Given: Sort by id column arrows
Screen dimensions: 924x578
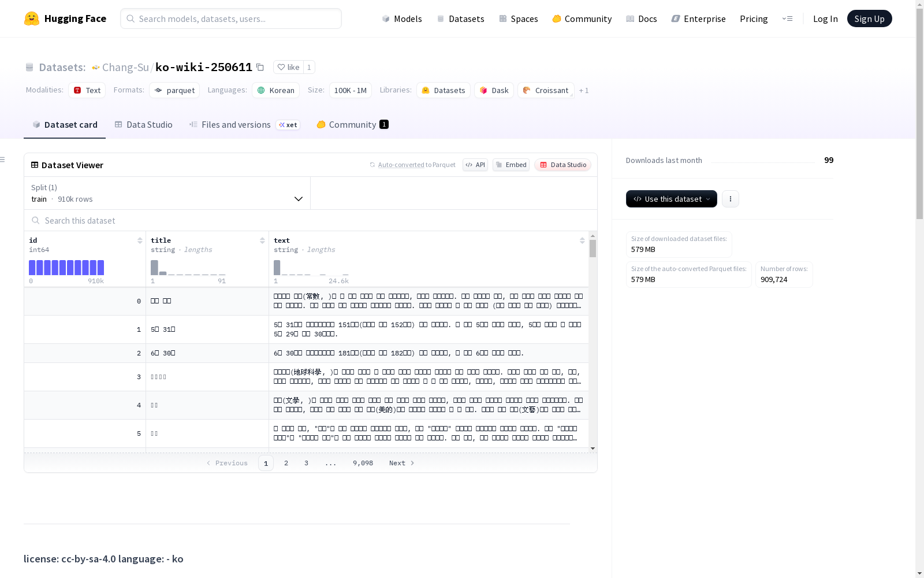Looking at the screenshot, I should tap(140, 240).
